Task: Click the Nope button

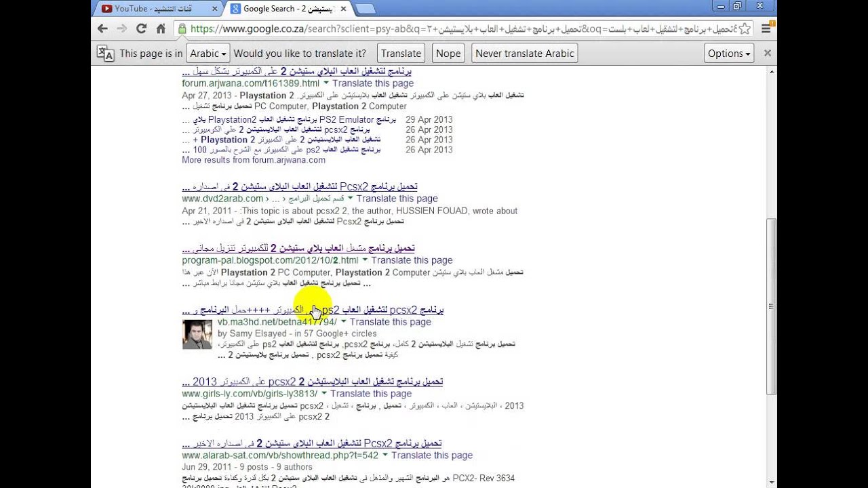Action: (x=448, y=54)
